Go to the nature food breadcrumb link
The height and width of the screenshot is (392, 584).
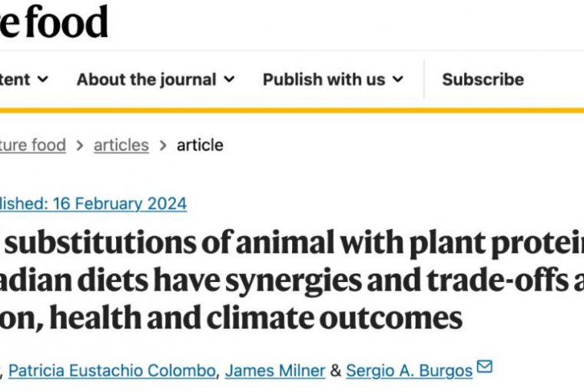tap(32, 145)
